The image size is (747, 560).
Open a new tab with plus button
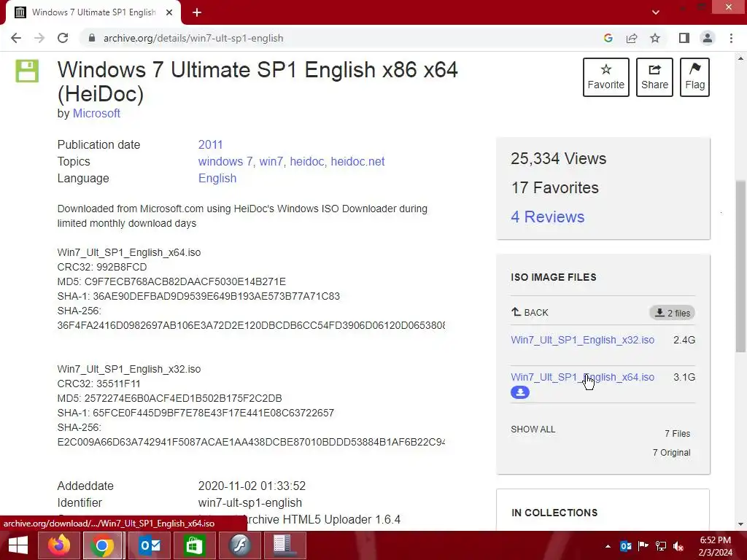point(197,12)
